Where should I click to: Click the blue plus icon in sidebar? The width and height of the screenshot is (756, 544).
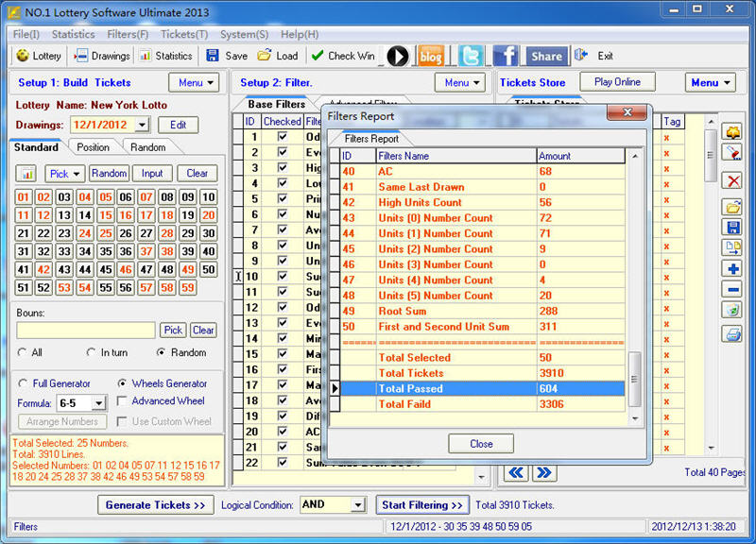coord(733,269)
